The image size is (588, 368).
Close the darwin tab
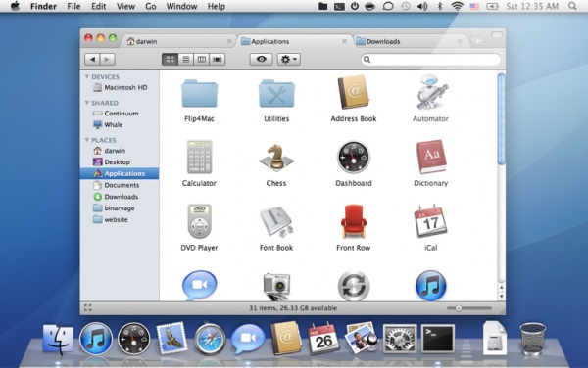click(x=229, y=41)
